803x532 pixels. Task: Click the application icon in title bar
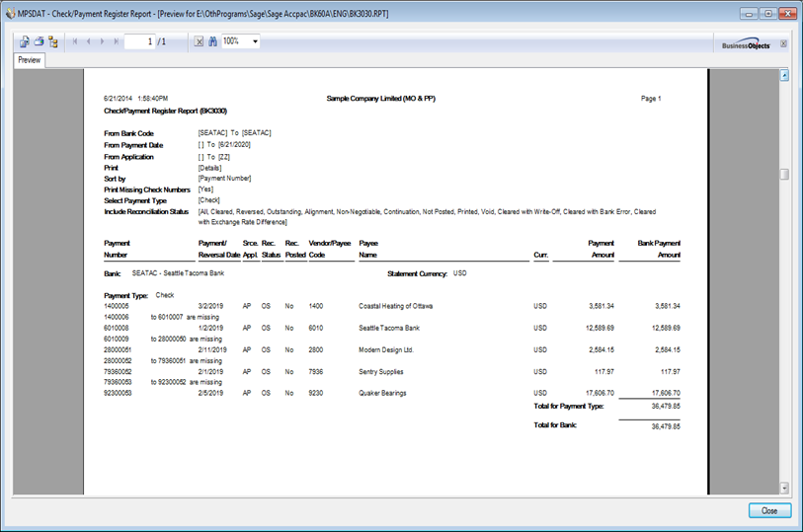coord(10,14)
